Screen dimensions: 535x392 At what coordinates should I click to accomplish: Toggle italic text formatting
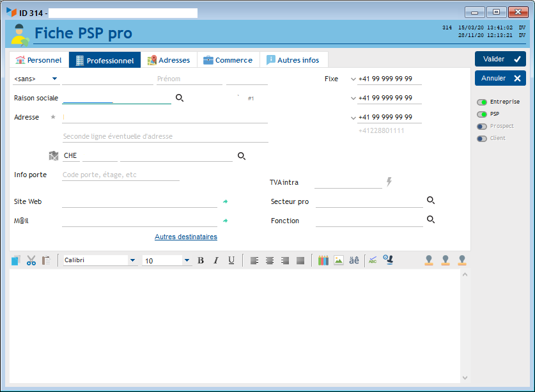pos(216,260)
